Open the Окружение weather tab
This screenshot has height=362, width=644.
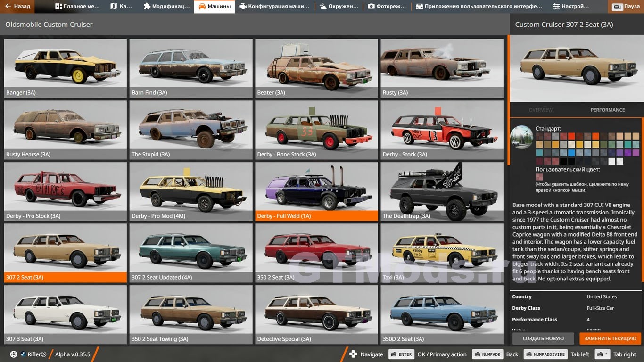point(339,7)
